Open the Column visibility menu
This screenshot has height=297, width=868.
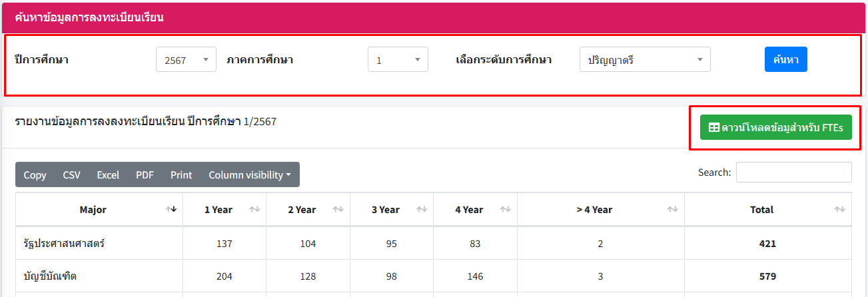tap(250, 175)
